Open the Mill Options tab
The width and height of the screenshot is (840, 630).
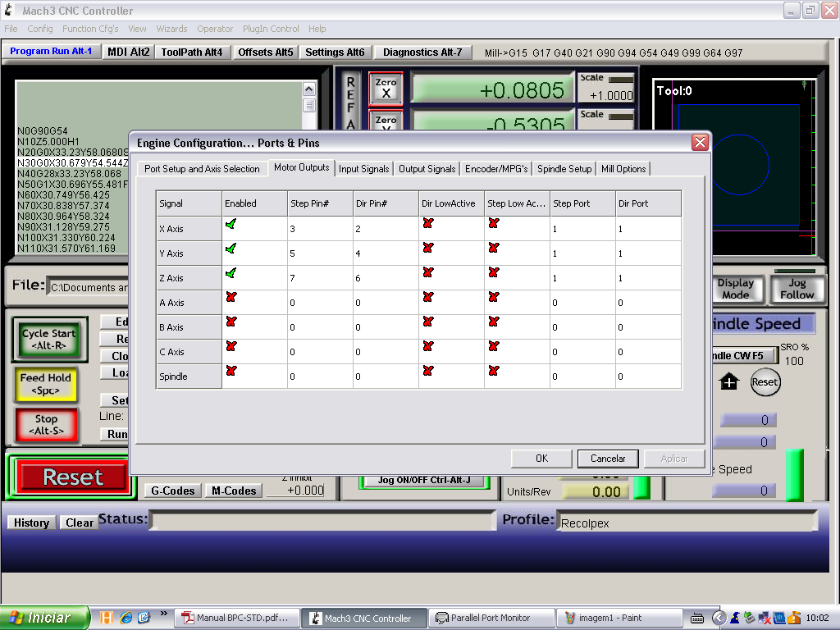click(x=623, y=169)
